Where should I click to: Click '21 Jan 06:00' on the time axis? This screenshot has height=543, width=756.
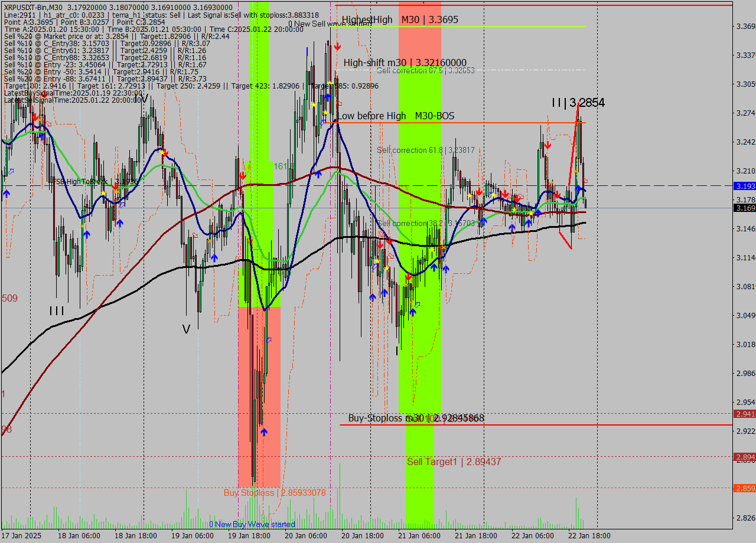pyautogui.click(x=419, y=536)
